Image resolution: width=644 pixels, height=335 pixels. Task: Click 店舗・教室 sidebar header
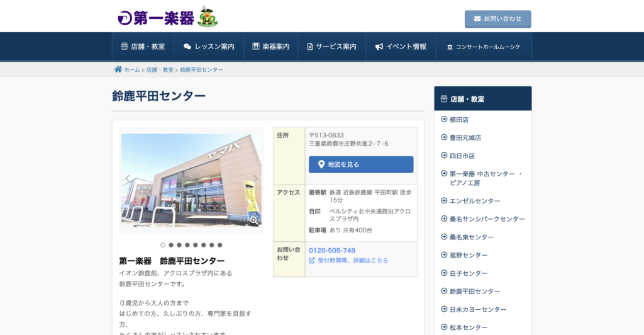click(483, 99)
